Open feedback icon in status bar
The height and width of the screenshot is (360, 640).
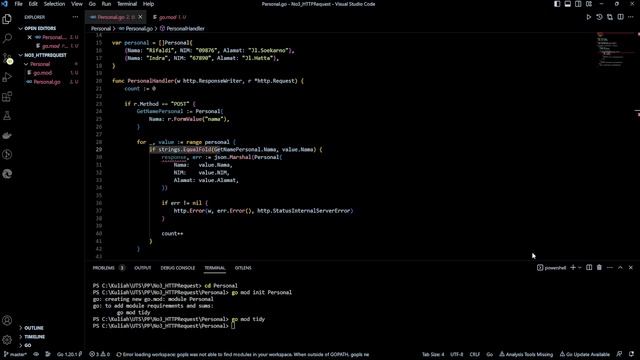[x=620, y=354]
